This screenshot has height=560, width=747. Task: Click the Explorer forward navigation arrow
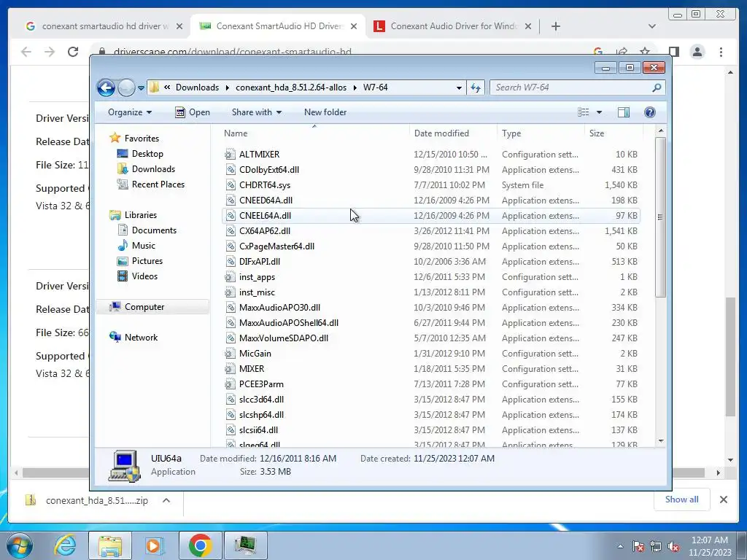126,87
